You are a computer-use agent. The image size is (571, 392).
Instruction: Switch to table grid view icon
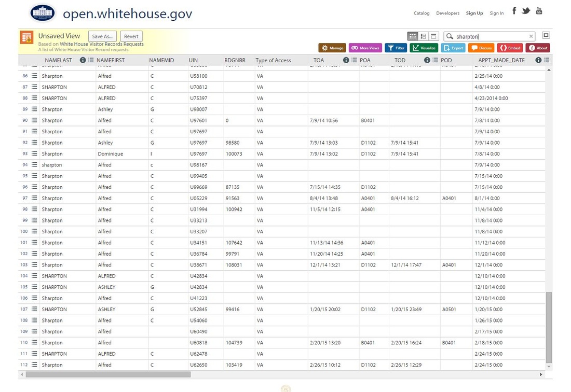point(413,36)
